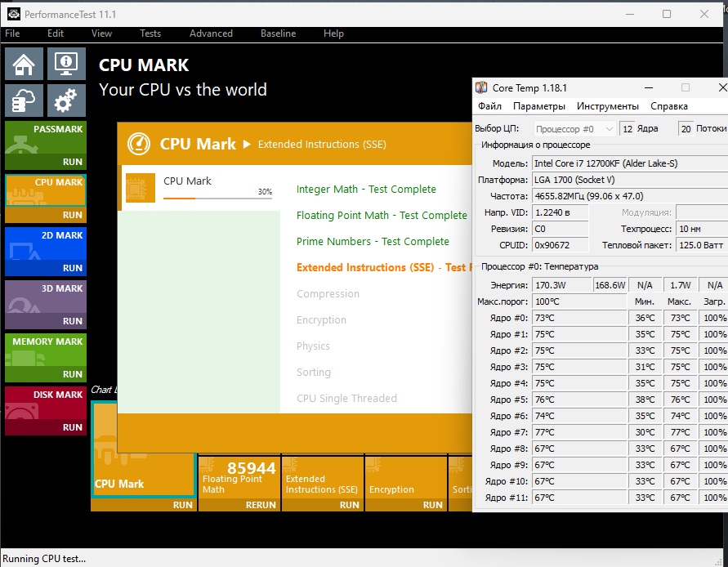Click the Home icon in PerformanceTest
728x567 pixels.
(24, 64)
